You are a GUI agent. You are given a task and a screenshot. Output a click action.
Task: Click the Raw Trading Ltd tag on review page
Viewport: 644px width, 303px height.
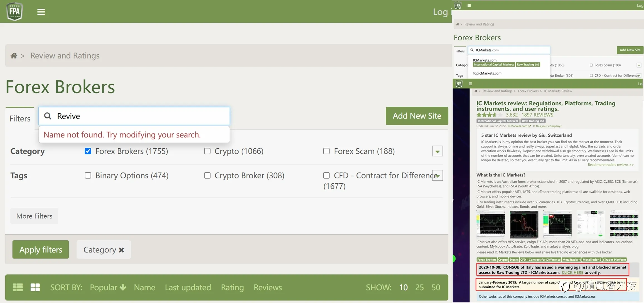coord(533,121)
